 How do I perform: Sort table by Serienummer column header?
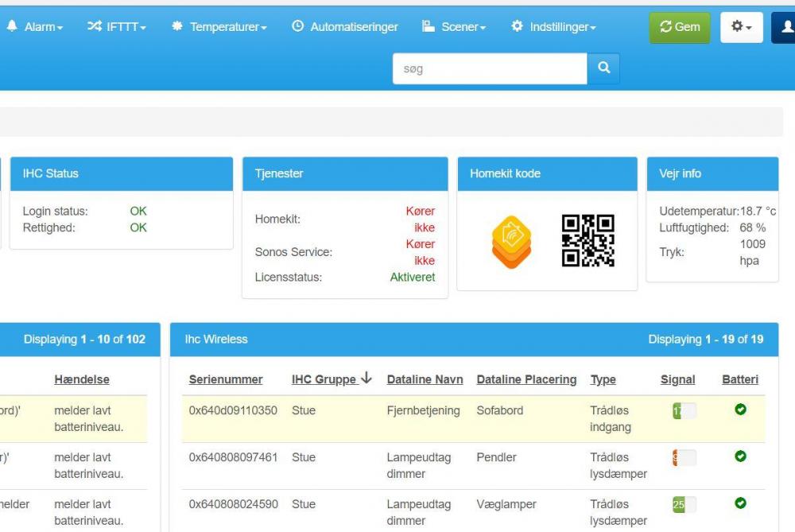226,379
